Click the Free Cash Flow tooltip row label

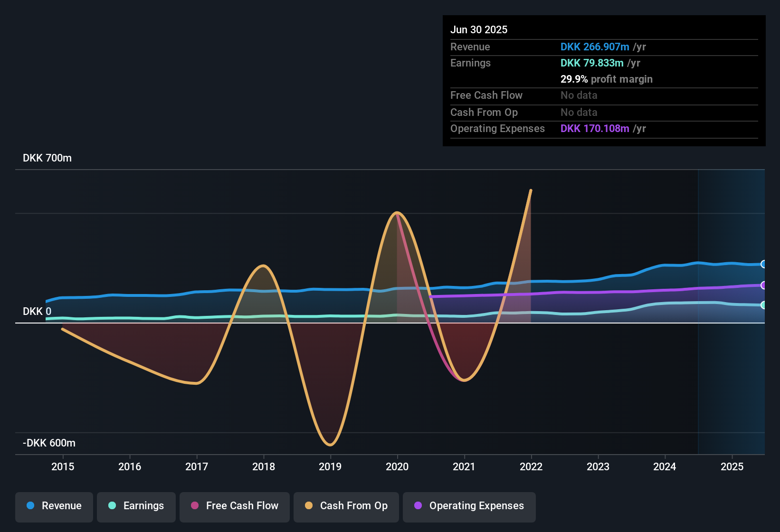coord(486,95)
